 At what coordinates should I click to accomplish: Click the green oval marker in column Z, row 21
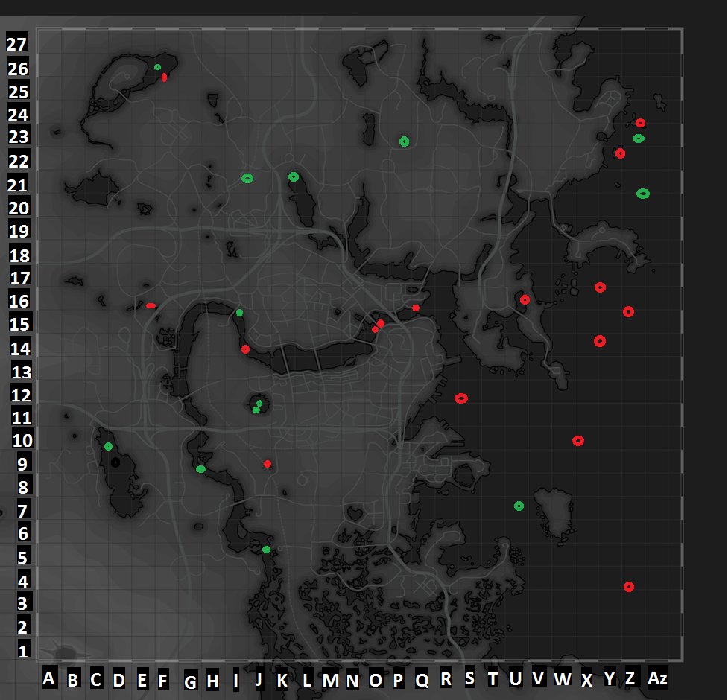coord(643,194)
